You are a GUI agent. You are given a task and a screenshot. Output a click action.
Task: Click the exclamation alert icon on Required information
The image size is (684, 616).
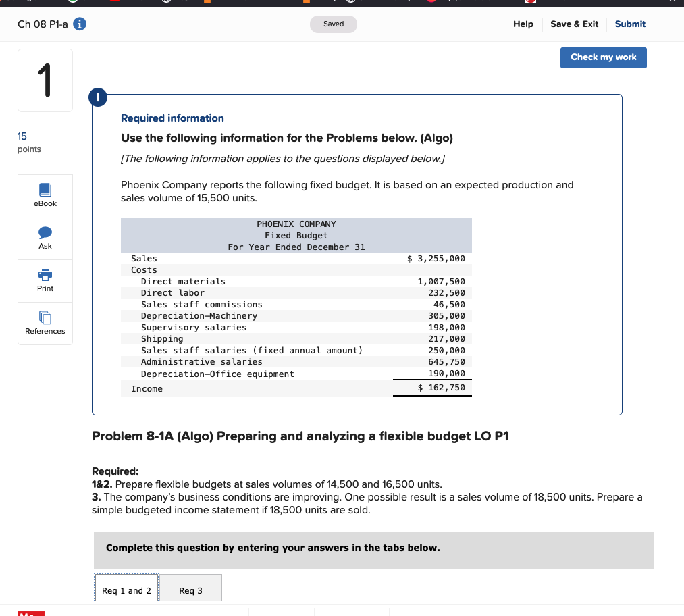pyautogui.click(x=98, y=97)
